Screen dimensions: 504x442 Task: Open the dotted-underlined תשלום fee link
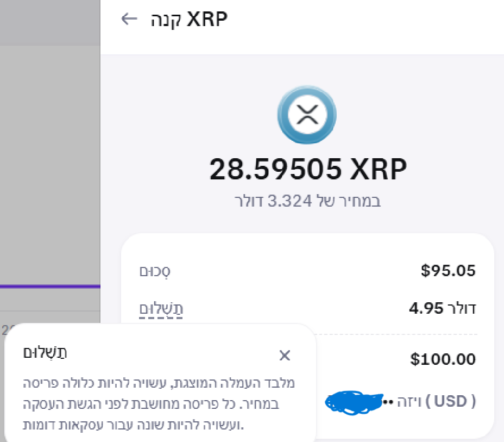pos(161,309)
